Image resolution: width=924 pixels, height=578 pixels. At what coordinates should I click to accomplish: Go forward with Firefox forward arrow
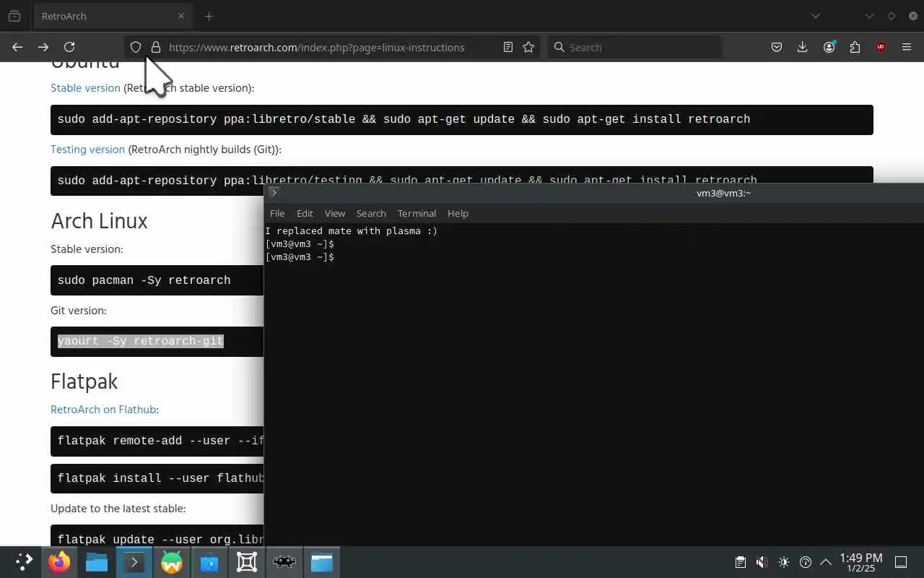[43, 47]
